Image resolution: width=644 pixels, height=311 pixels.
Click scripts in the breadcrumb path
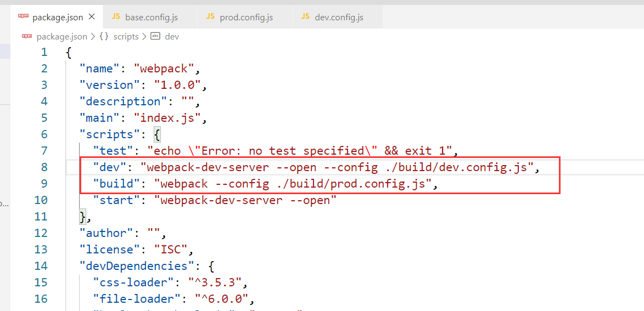pos(126,37)
